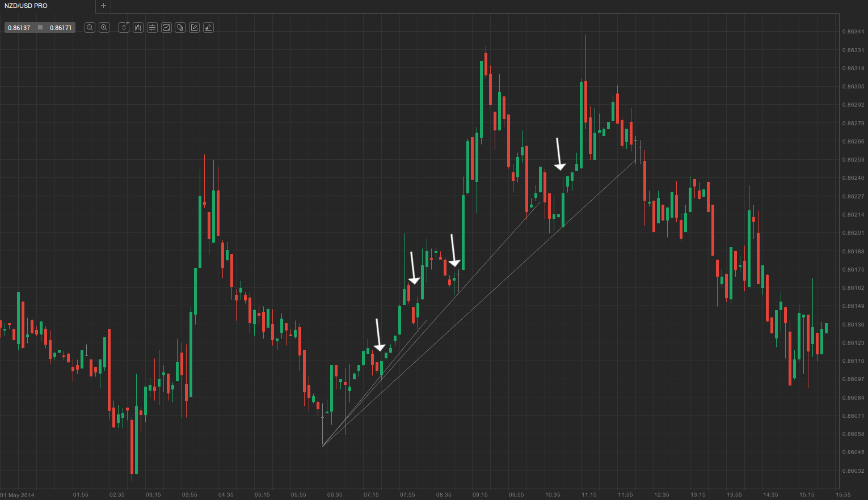The width and height of the screenshot is (868, 500).
Task: Click the 0.86266 price axis label
Action: pyautogui.click(x=853, y=142)
